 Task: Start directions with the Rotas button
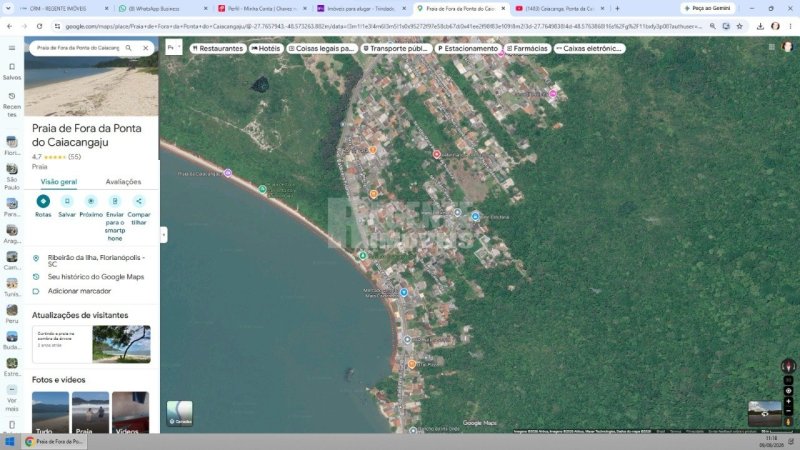(43, 206)
